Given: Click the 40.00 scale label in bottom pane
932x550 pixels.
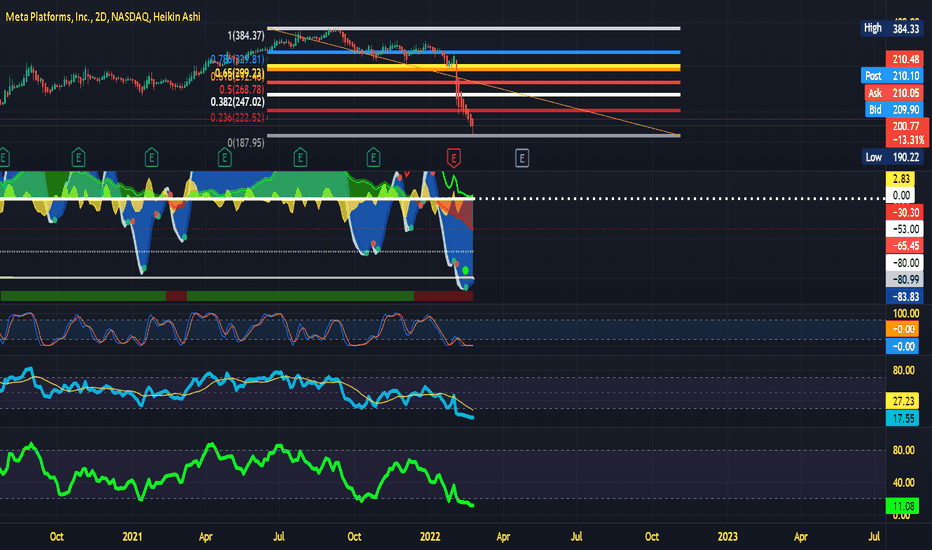Looking at the screenshot, I should 903,482.
